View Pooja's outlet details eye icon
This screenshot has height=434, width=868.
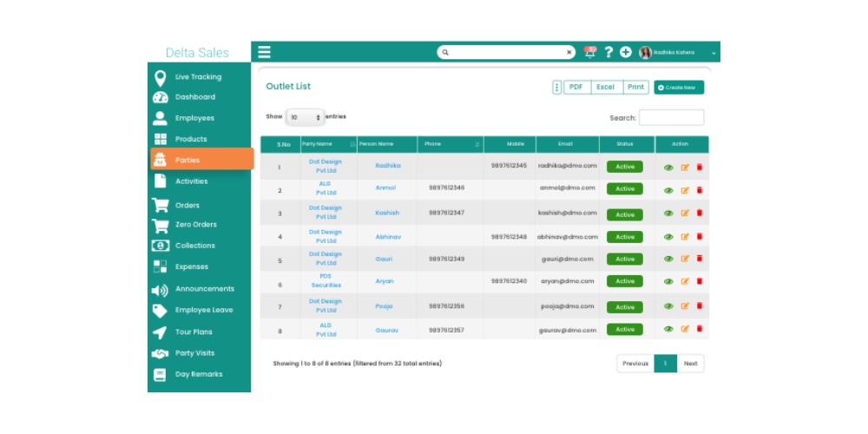(668, 306)
